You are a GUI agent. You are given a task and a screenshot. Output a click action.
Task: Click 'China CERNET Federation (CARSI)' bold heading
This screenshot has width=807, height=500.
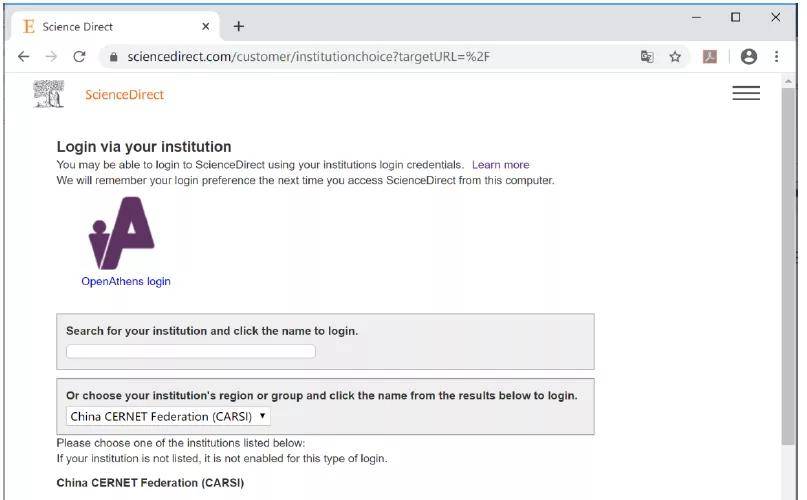pos(150,483)
